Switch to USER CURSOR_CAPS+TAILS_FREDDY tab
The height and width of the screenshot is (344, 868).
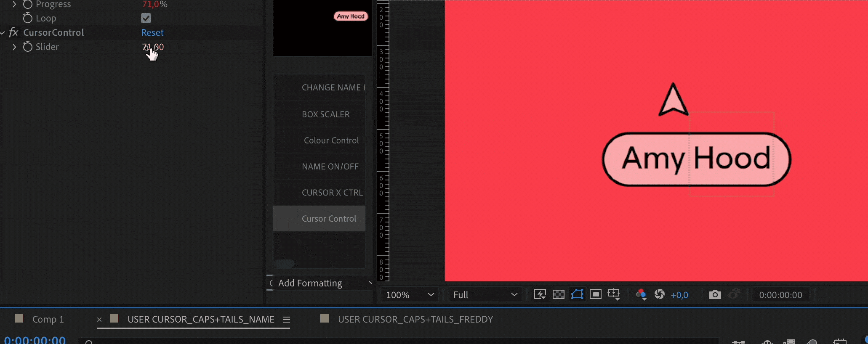coord(415,319)
